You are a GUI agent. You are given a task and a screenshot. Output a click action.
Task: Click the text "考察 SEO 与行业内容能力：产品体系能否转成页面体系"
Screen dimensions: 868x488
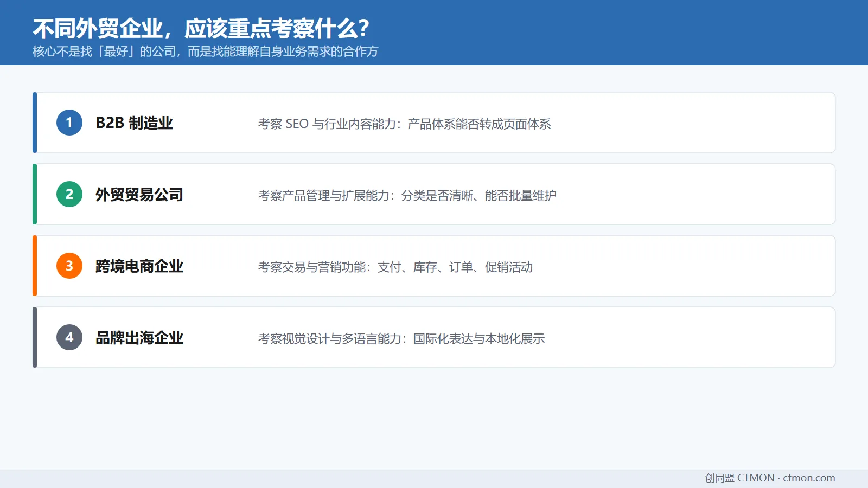pyautogui.click(x=405, y=124)
